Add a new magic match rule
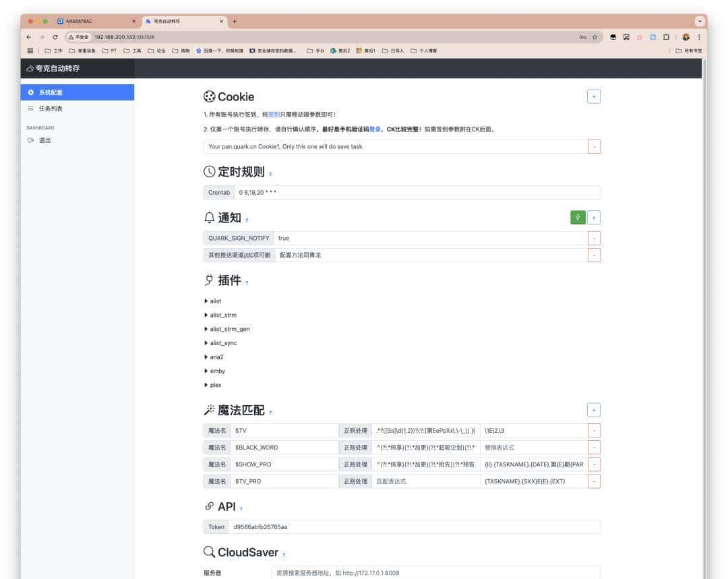Screen dimensions: 728x579 tap(594, 410)
